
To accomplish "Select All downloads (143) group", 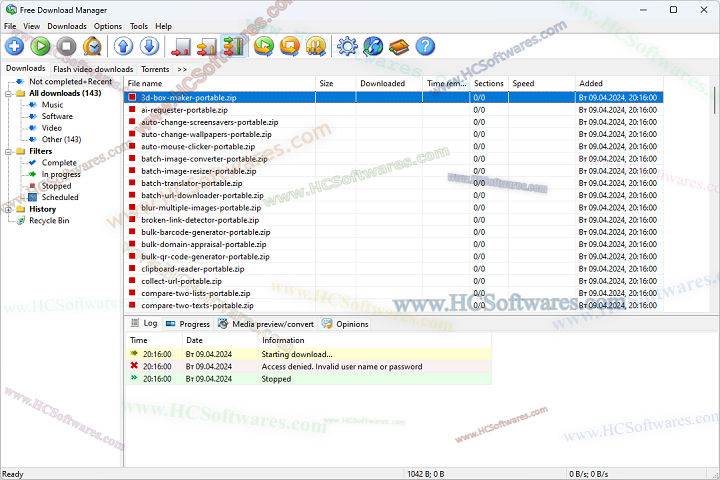I will click(x=65, y=93).
